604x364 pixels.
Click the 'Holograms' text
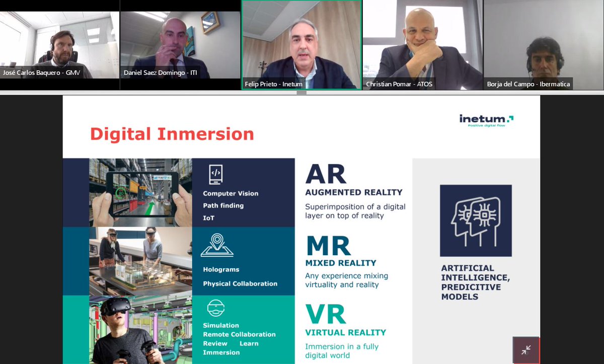(221, 270)
